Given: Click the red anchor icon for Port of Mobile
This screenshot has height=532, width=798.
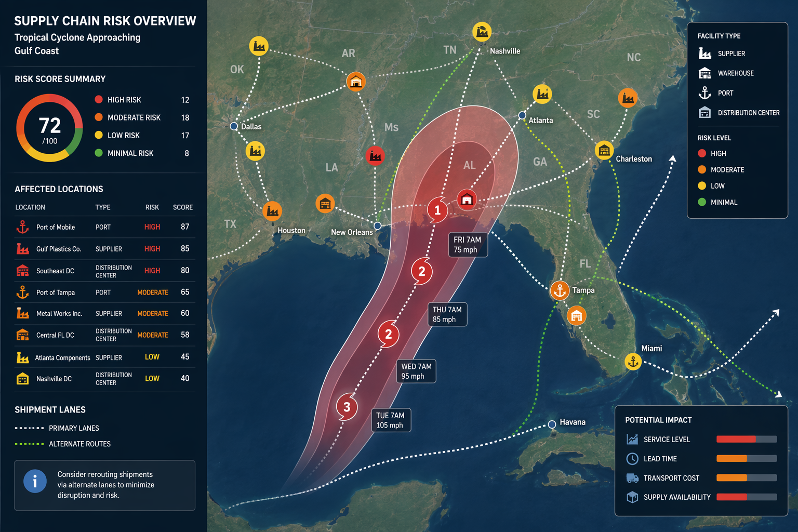Looking at the screenshot, I should (22, 227).
